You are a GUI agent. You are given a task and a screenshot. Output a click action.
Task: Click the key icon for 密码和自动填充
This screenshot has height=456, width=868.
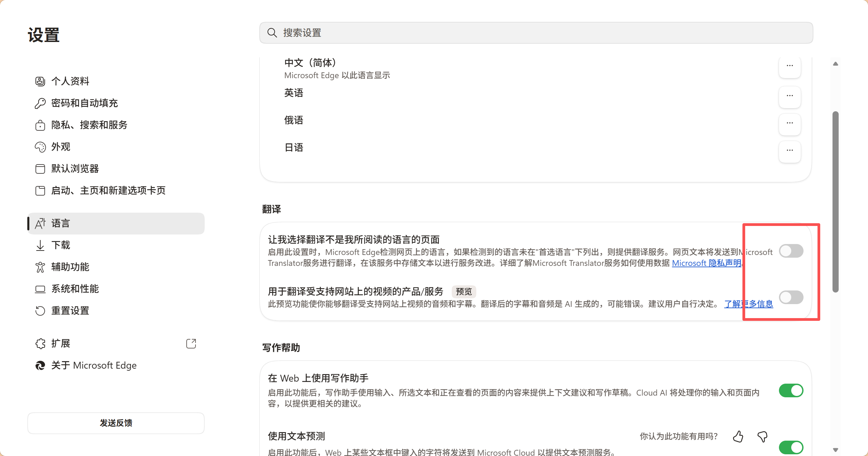(x=40, y=103)
